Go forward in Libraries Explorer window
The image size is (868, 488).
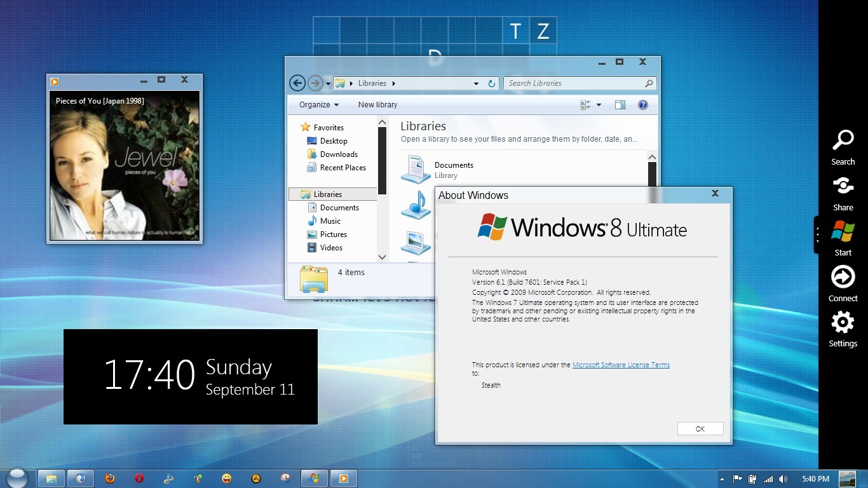(x=315, y=83)
